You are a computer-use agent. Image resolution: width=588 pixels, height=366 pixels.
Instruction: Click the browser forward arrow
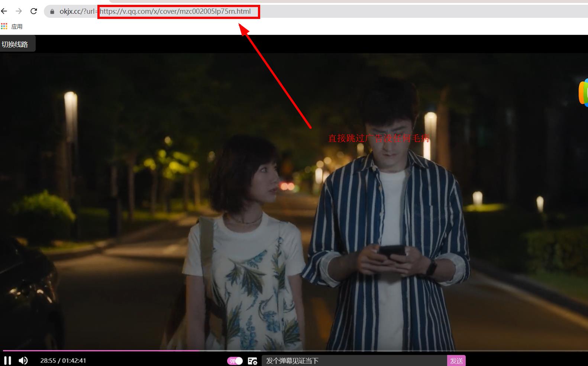19,11
